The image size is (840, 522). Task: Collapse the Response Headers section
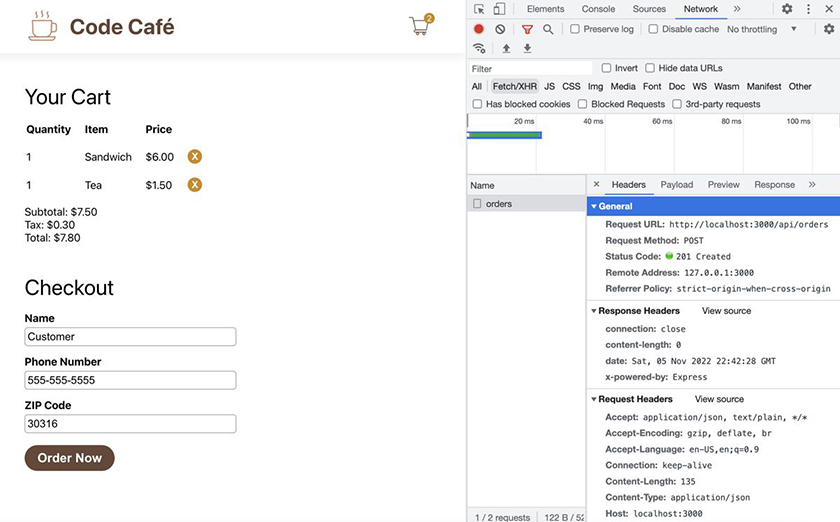[x=594, y=311]
